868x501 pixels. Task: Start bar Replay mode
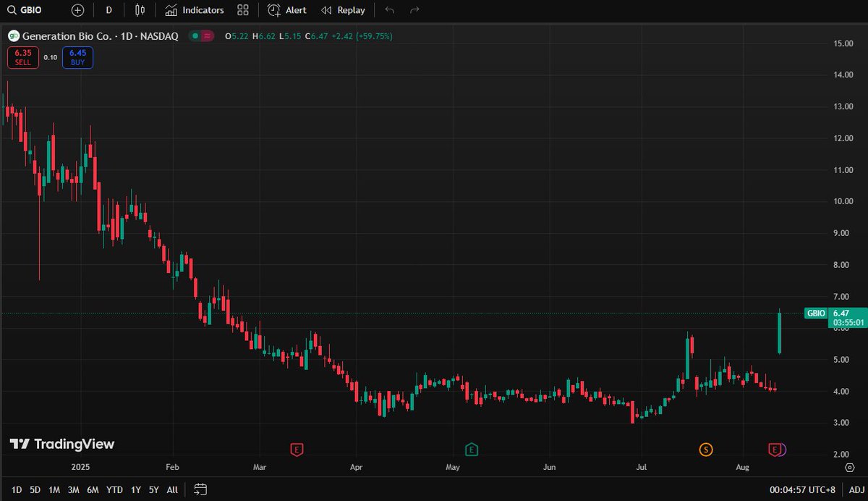(343, 10)
